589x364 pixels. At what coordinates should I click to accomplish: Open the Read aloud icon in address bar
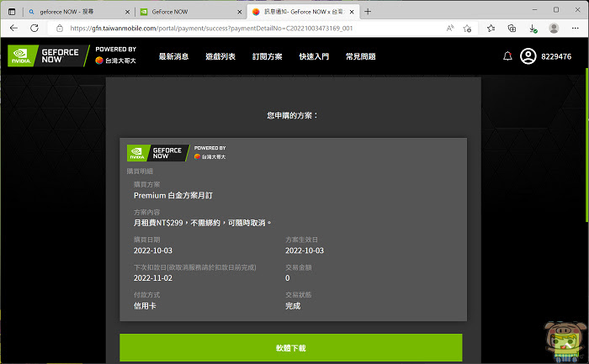click(450, 28)
